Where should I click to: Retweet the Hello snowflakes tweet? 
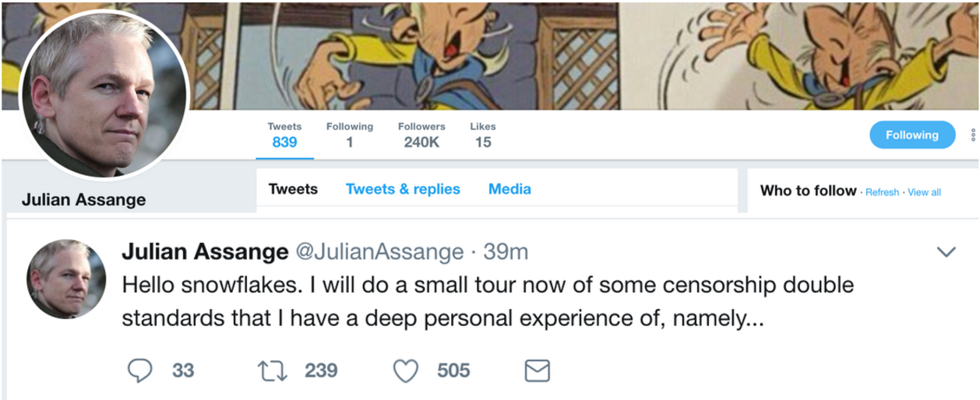273,370
